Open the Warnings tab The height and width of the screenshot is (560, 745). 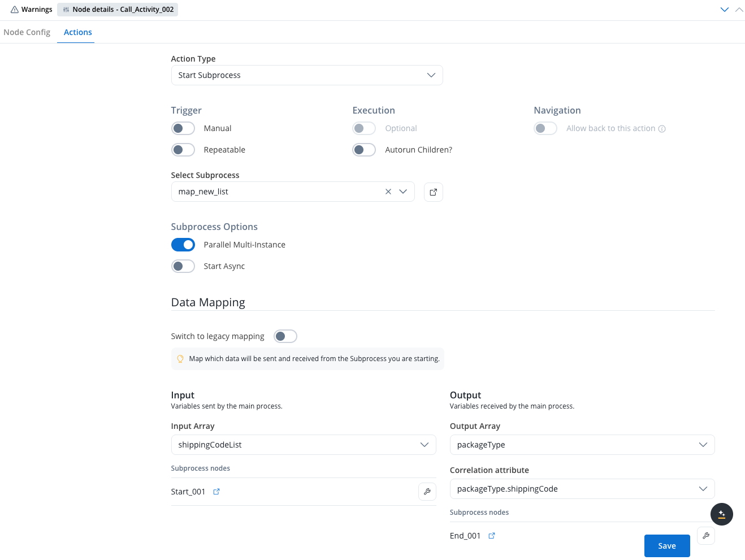tap(32, 10)
